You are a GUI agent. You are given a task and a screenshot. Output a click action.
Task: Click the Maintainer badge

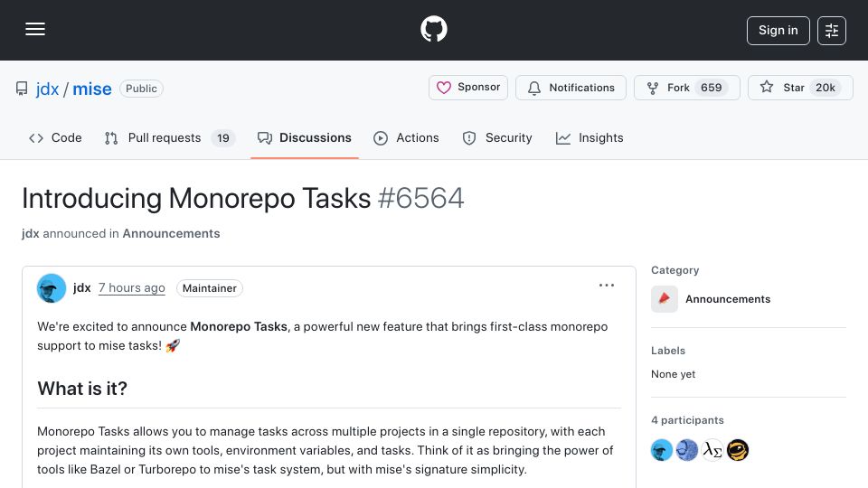[x=209, y=288]
